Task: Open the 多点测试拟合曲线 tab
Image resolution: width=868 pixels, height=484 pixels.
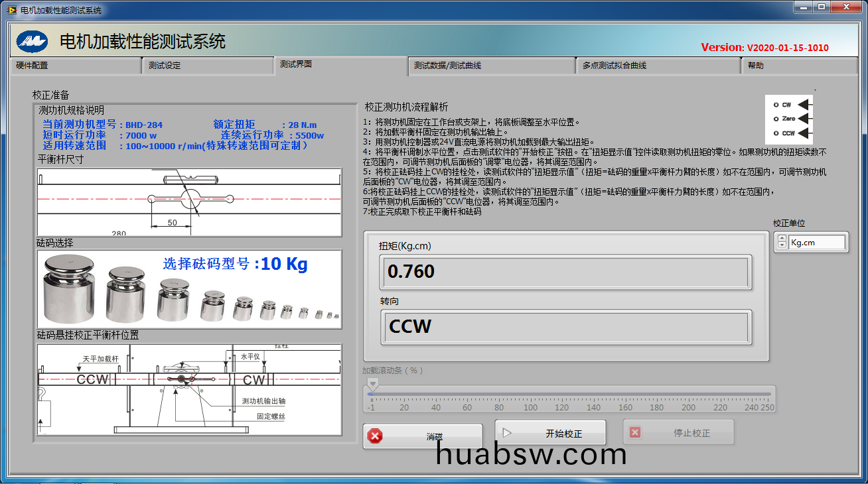Action: (x=657, y=66)
